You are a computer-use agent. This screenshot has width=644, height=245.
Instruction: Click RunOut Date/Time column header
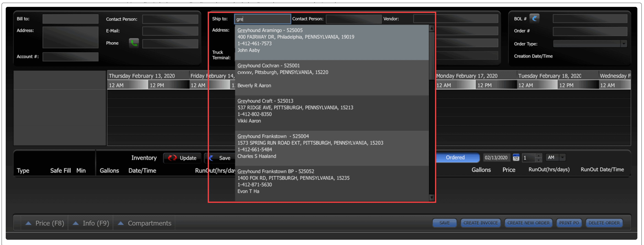tap(602, 169)
